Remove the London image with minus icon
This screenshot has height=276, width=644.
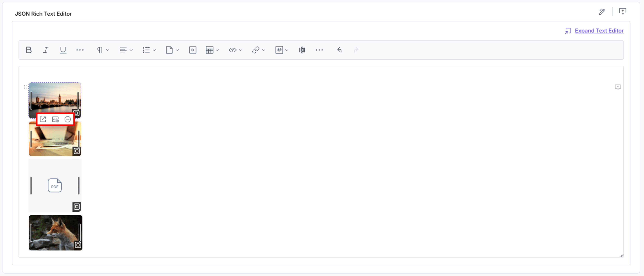click(x=67, y=119)
